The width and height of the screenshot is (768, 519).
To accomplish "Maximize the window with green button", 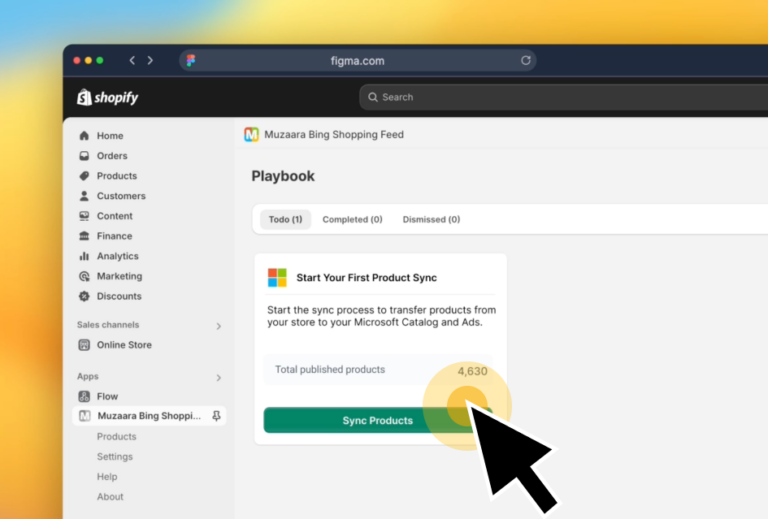I will [100, 60].
